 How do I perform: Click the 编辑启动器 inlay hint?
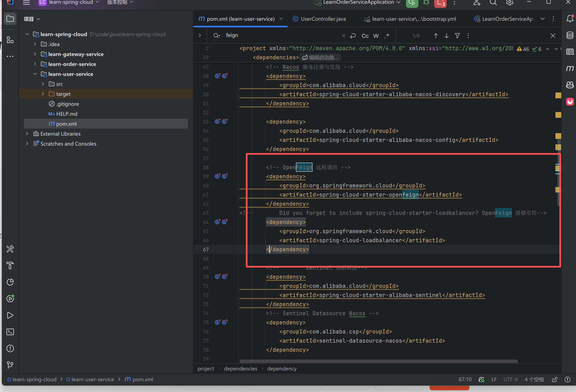[320, 58]
